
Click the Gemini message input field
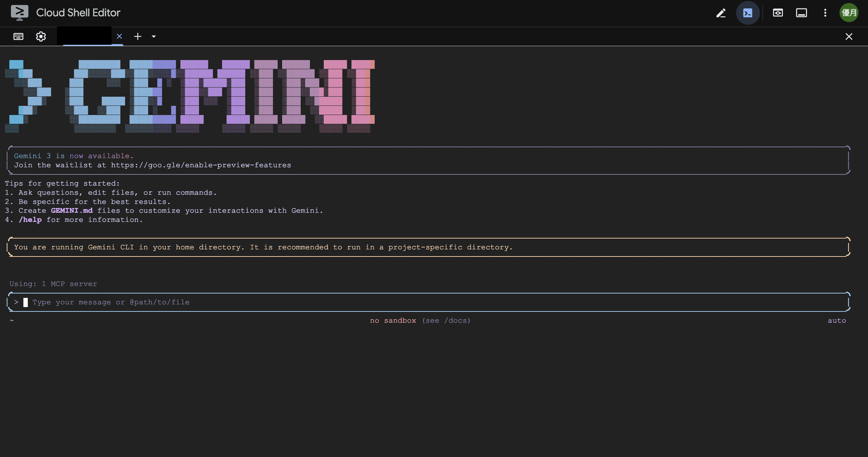point(427,302)
